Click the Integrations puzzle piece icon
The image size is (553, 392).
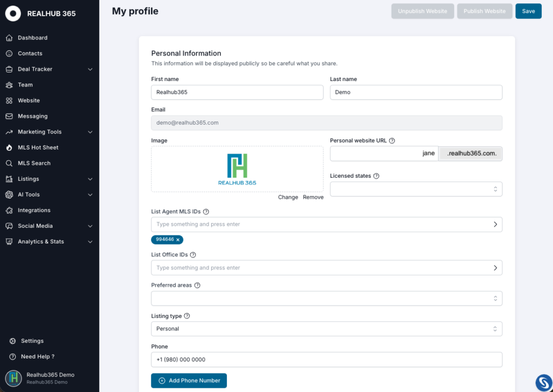tap(9, 211)
